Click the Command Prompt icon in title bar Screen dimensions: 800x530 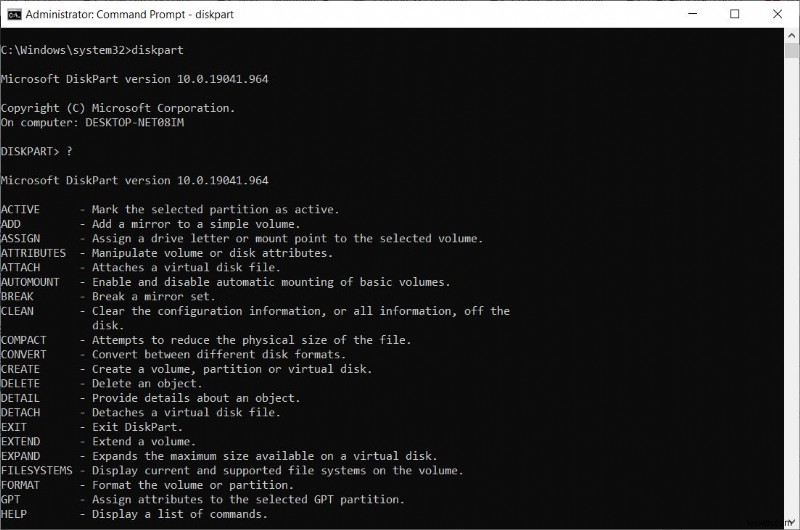click(12, 14)
